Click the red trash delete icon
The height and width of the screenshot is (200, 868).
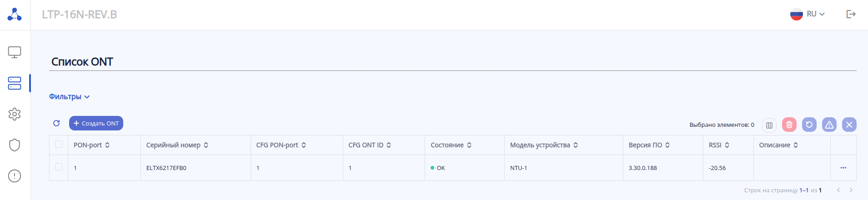coord(789,125)
